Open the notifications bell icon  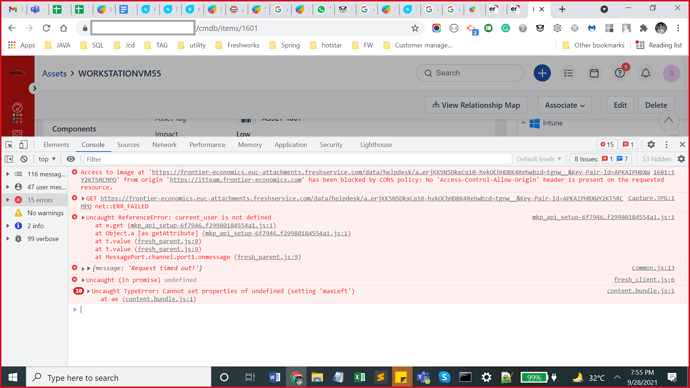tap(646, 73)
